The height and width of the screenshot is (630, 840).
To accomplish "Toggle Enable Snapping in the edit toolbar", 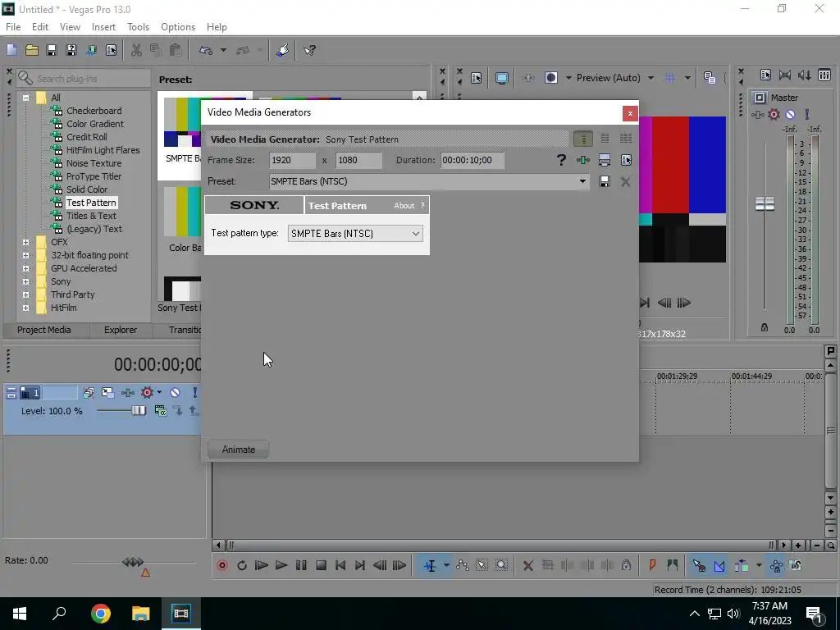I will point(699,565).
